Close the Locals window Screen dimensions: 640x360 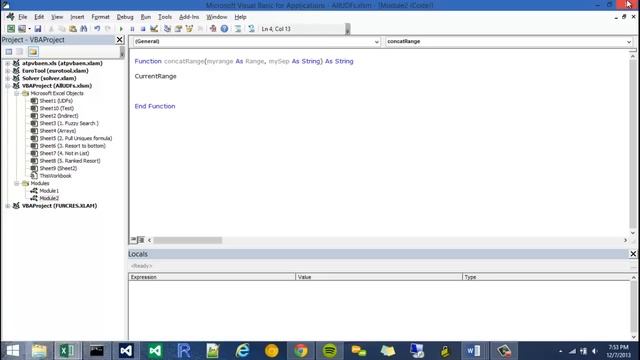tap(633, 254)
